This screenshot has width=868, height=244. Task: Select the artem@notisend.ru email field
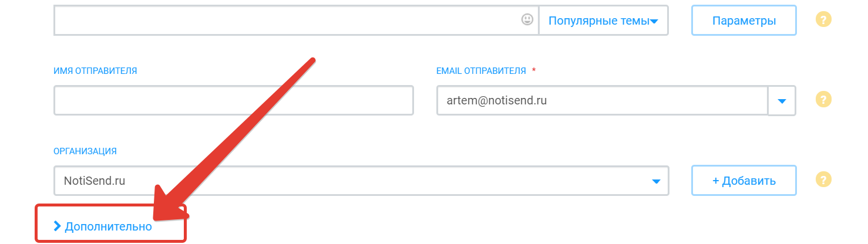[603, 100]
